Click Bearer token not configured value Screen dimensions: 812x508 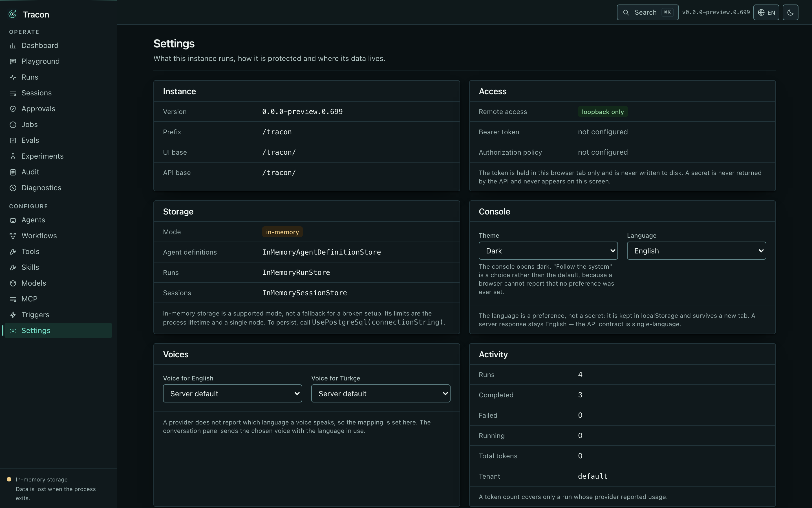(603, 132)
